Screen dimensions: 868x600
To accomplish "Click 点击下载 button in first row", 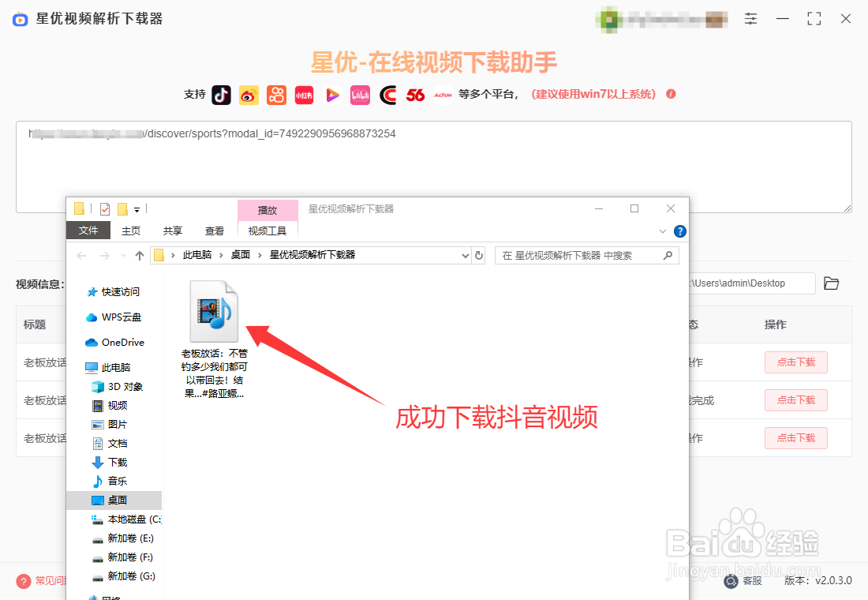I will tap(796, 362).
